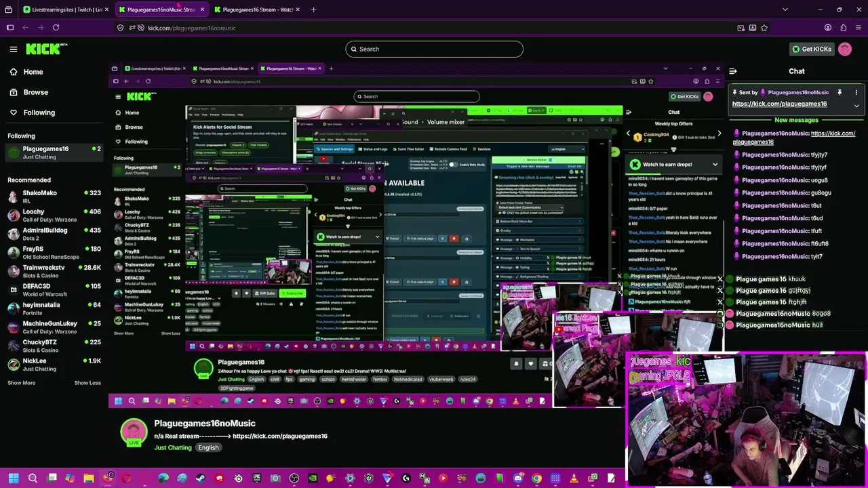Viewport: 868px width, 488px height.
Task: Open recommended channel MachineGunLukey
Action: click(54, 327)
